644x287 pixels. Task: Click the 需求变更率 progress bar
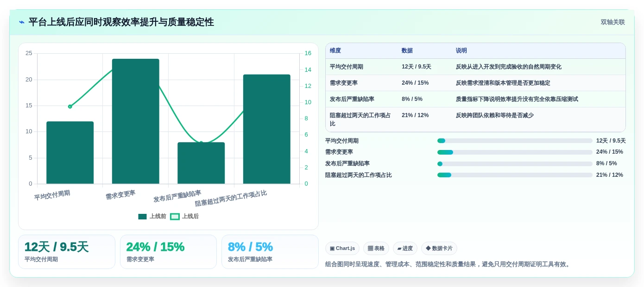point(515,152)
